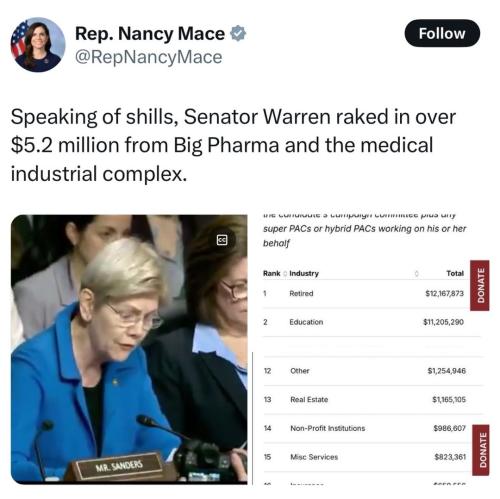Select the Education industry row
This screenshot has height=499, width=500.
click(364, 322)
